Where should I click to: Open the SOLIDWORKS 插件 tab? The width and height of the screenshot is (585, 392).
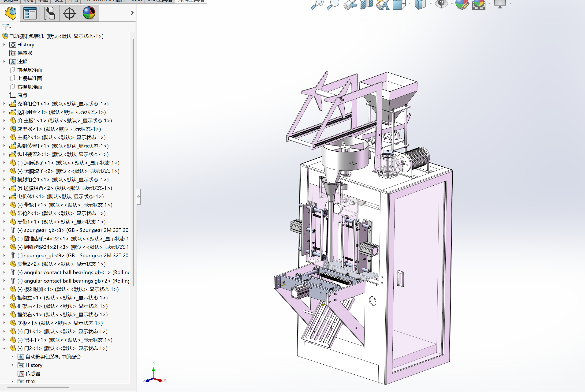tap(105, 1)
